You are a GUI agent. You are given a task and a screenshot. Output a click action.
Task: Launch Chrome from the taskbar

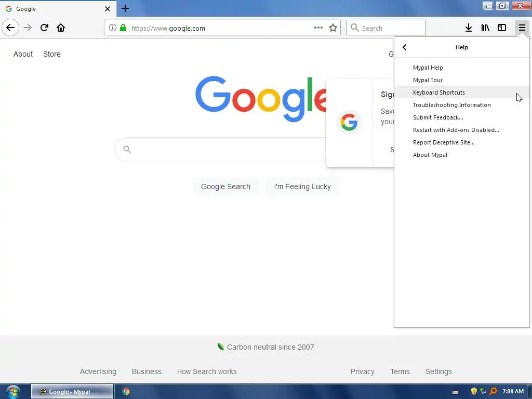(x=126, y=392)
